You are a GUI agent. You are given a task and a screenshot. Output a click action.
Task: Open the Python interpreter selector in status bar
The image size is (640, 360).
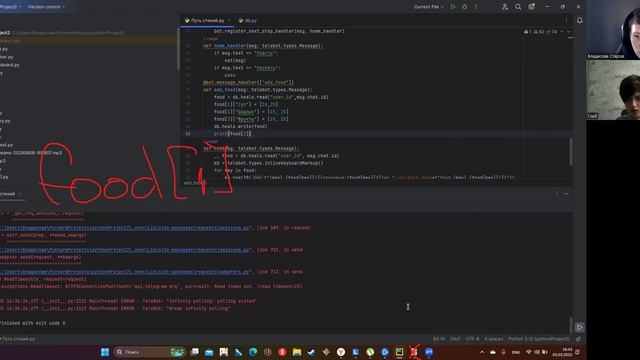click(x=538, y=339)
